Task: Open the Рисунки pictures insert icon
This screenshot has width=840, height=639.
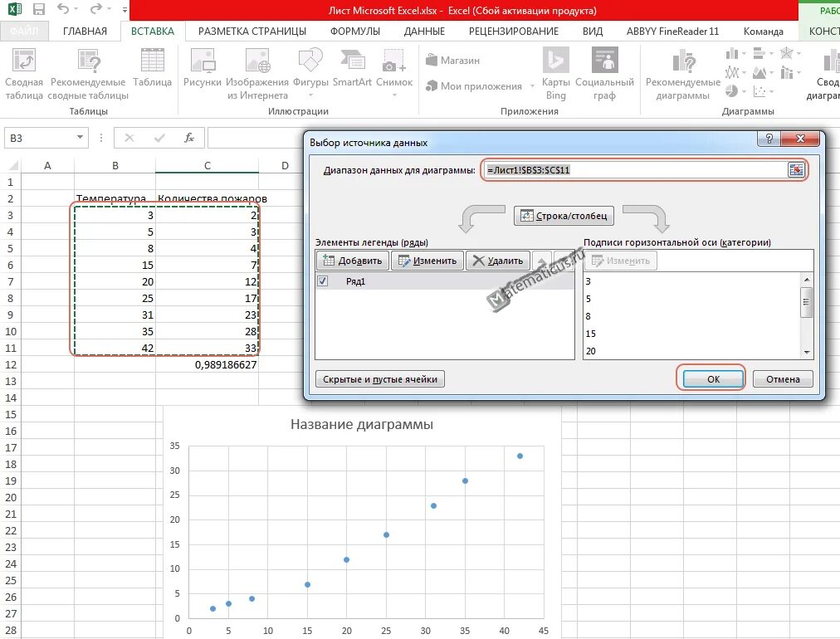Action: (x=203, y=60)
